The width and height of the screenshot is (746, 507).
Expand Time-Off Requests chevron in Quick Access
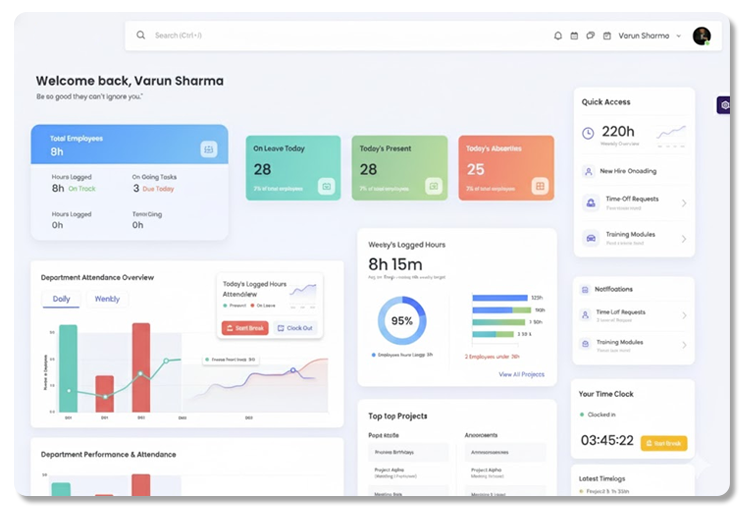(x=684, y=203)
